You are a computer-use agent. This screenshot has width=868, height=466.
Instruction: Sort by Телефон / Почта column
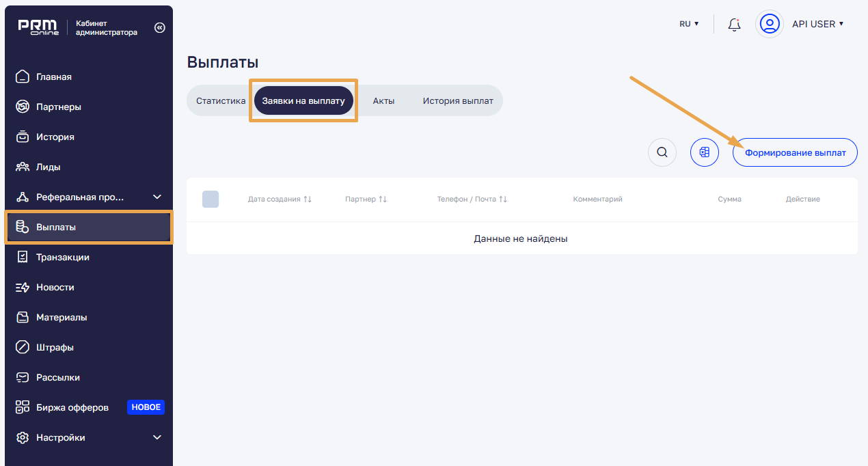click(x=472, y=199)
